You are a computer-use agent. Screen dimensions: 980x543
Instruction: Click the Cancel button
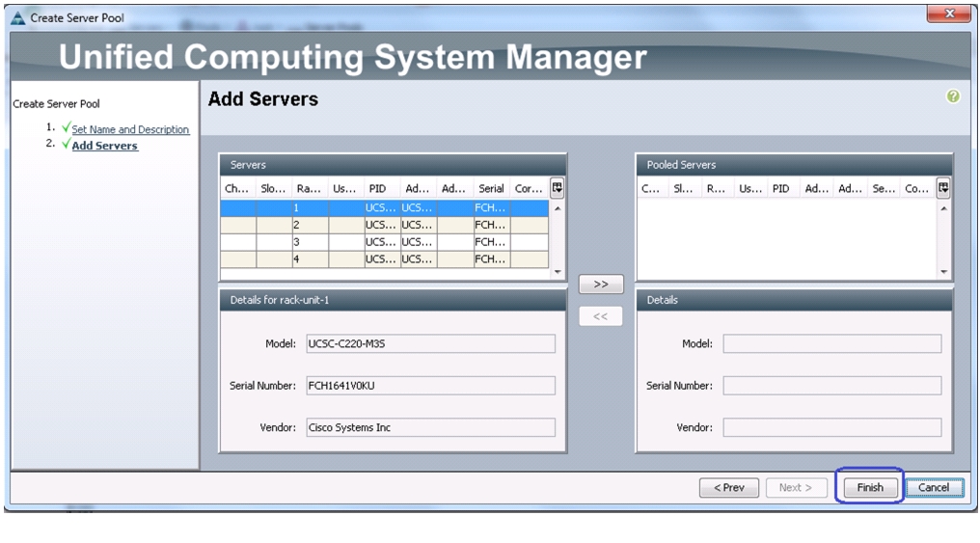coord(934,487)
